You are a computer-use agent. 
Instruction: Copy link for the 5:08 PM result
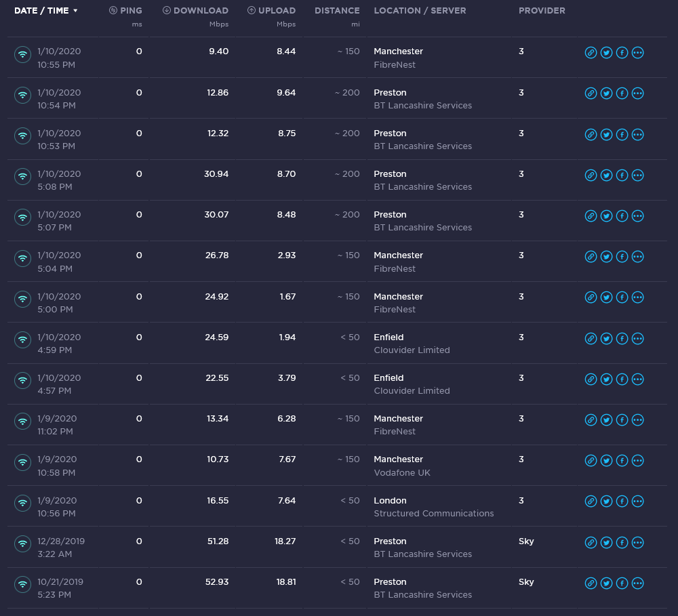(x=591, y=175)
